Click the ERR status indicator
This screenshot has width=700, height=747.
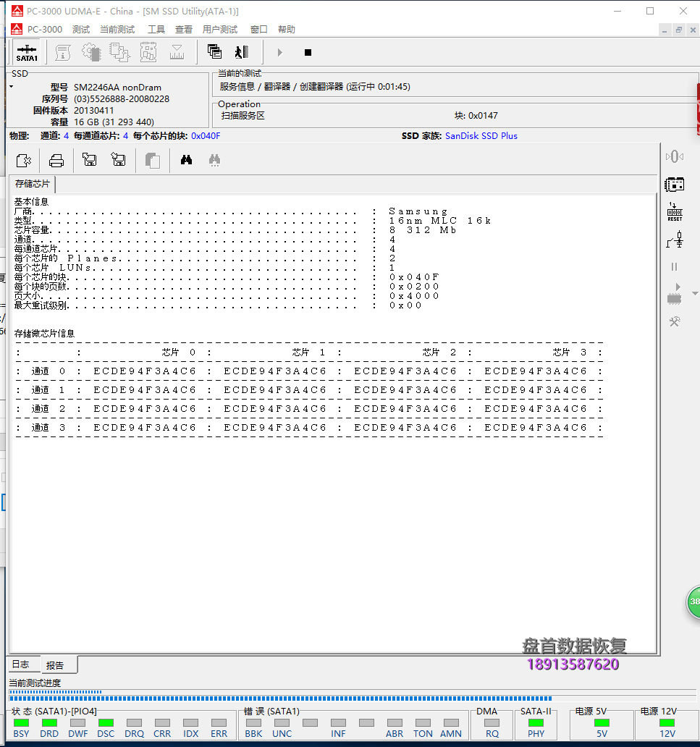tap(219, 722)
